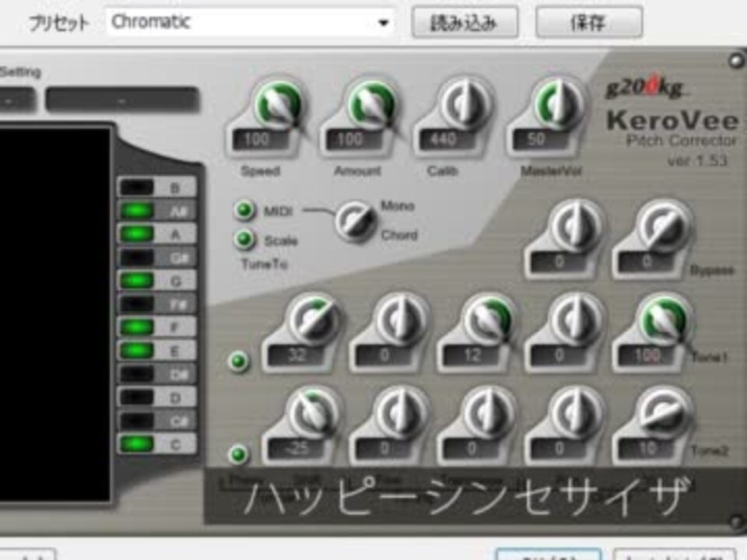Toggle the Tone1 row enable LED

238,362
